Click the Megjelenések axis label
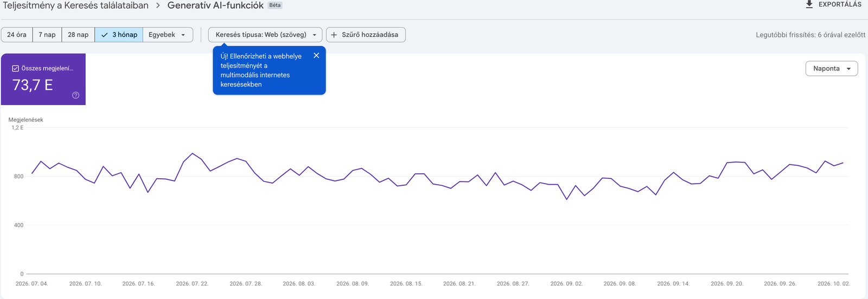The width and height of the screenshot is (868, 299). pyautogui.click(x=25, y=120)
